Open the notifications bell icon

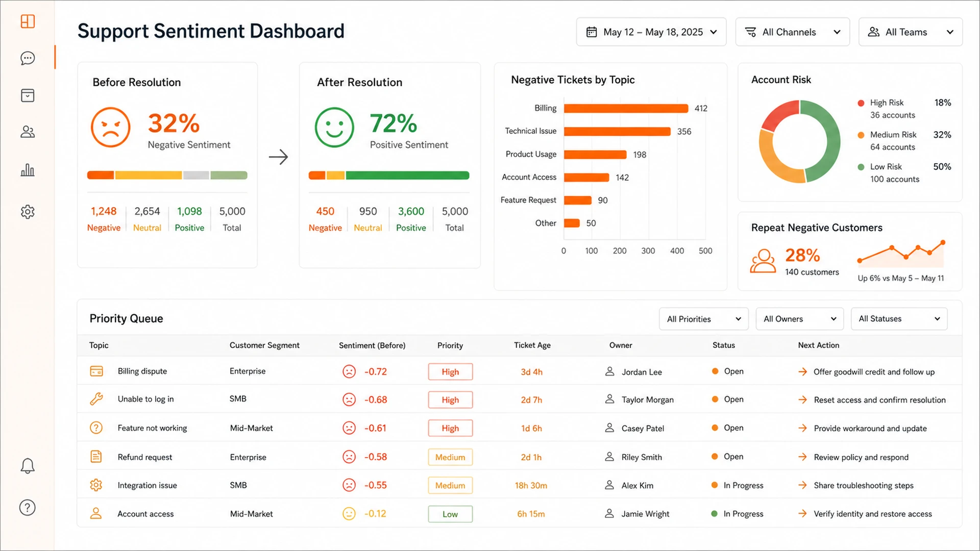(x=28, y=466)
